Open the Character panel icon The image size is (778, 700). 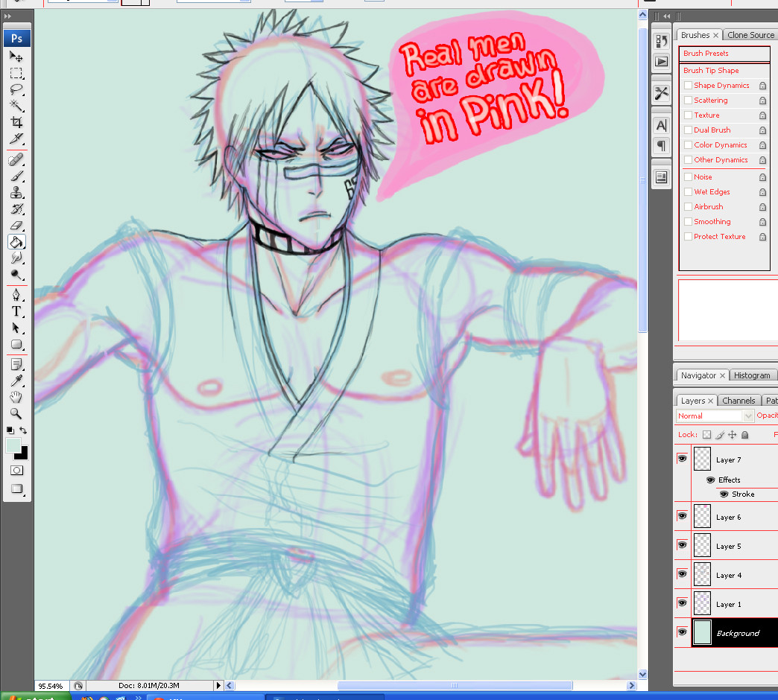(662, 125)
